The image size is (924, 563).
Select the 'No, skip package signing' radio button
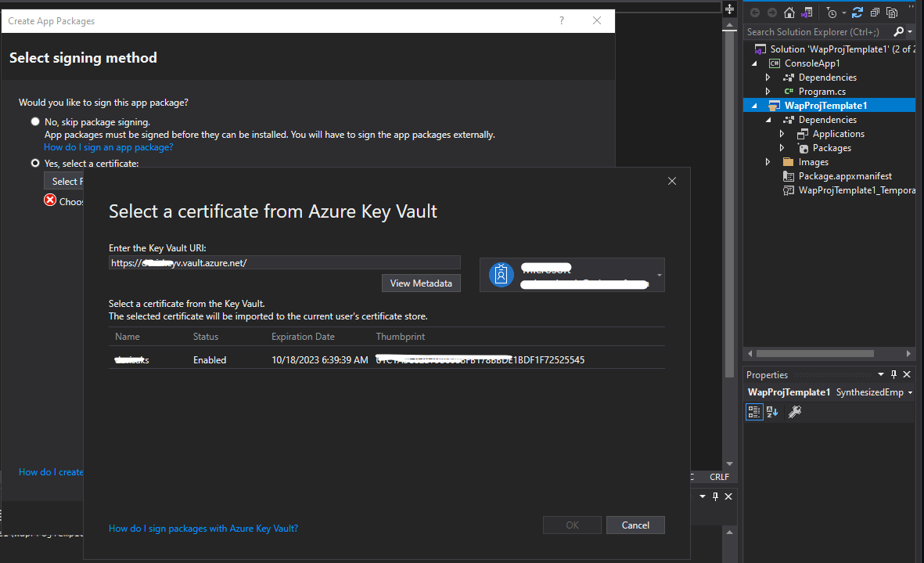(x=35, y=121)
